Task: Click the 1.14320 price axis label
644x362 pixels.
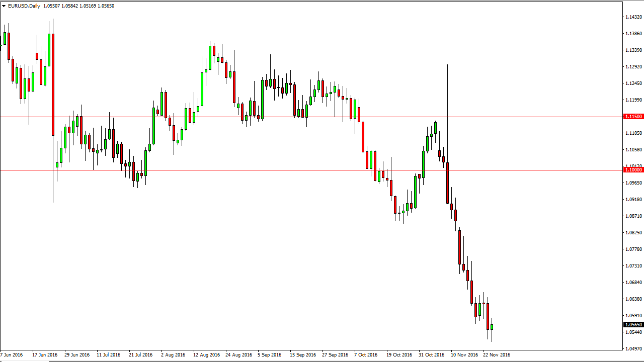Action: point(633,17)
